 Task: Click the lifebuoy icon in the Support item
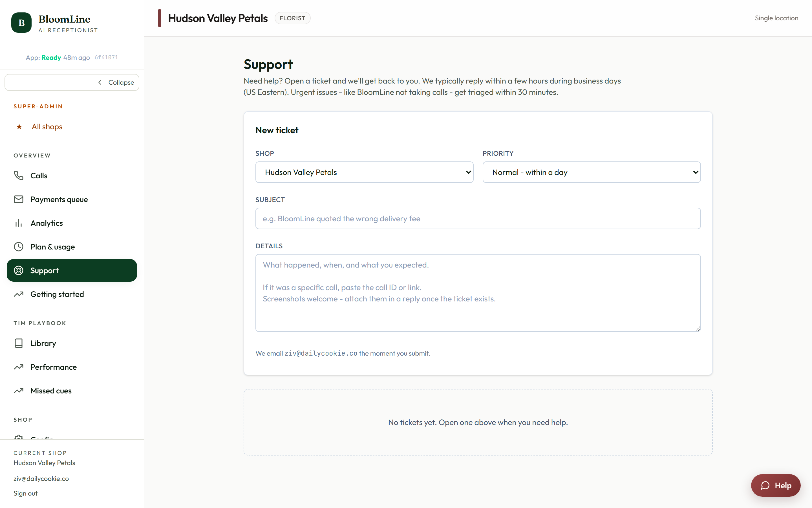tap(18, 270)
